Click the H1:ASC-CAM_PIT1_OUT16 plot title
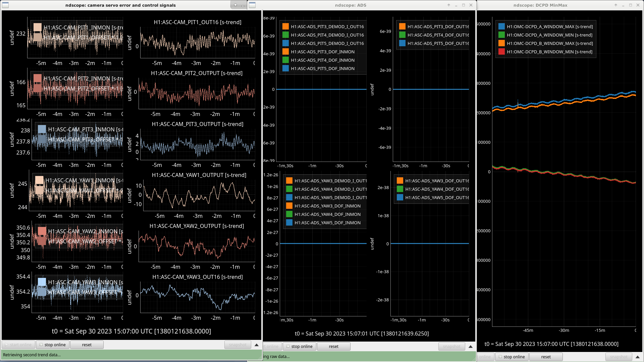 (198, 22)
